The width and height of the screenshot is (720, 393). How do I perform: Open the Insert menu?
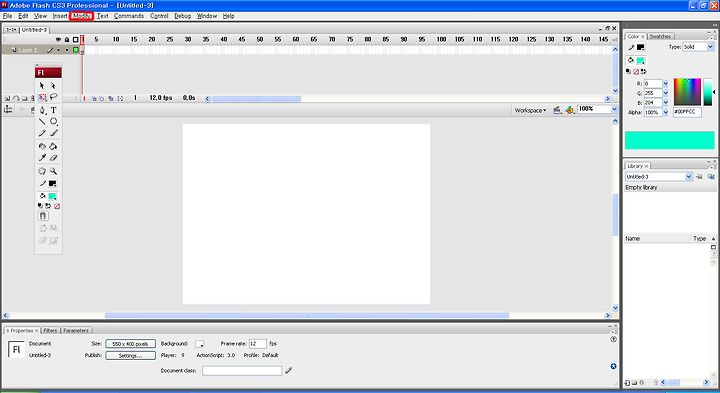[60, 16]
